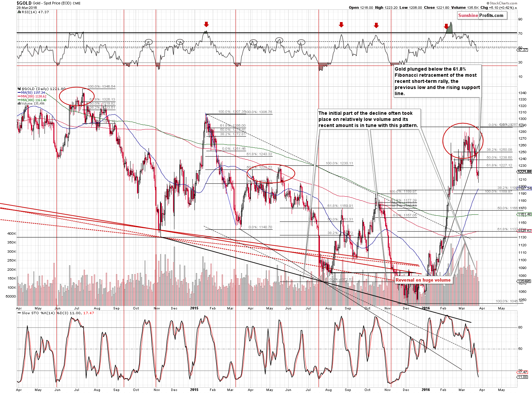Click the 1221.80 current price tag on right axis
532x393 pixels.
(x=525, y=172)
